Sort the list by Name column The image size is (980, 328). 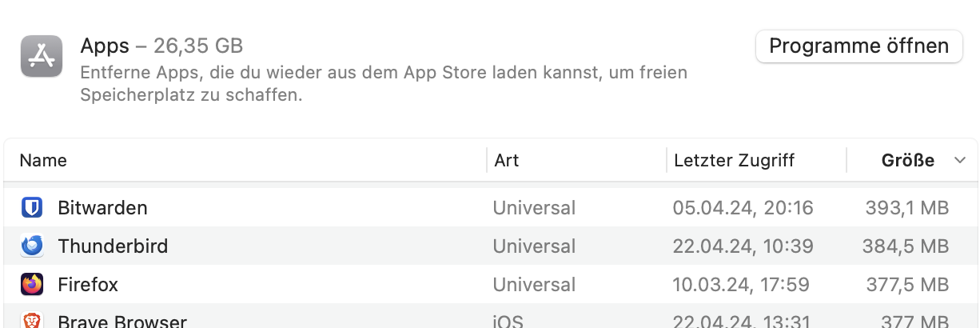point(43,161)
